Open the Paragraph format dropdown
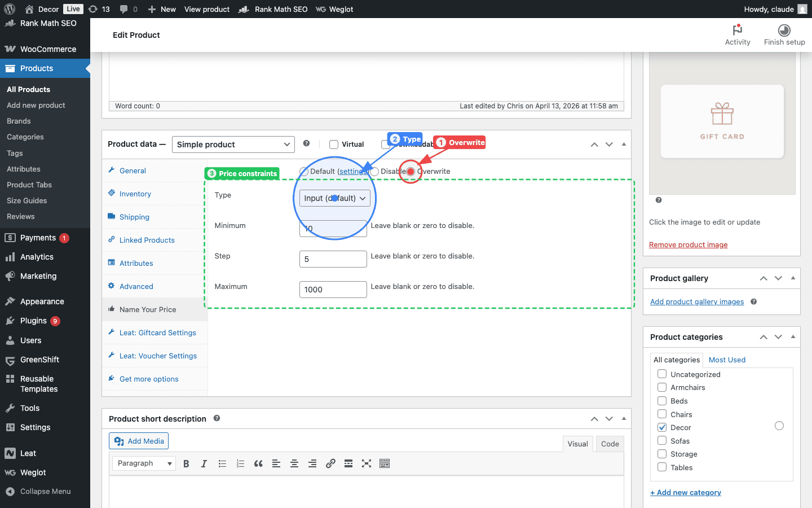812x508 pixels. click(144, 463)
